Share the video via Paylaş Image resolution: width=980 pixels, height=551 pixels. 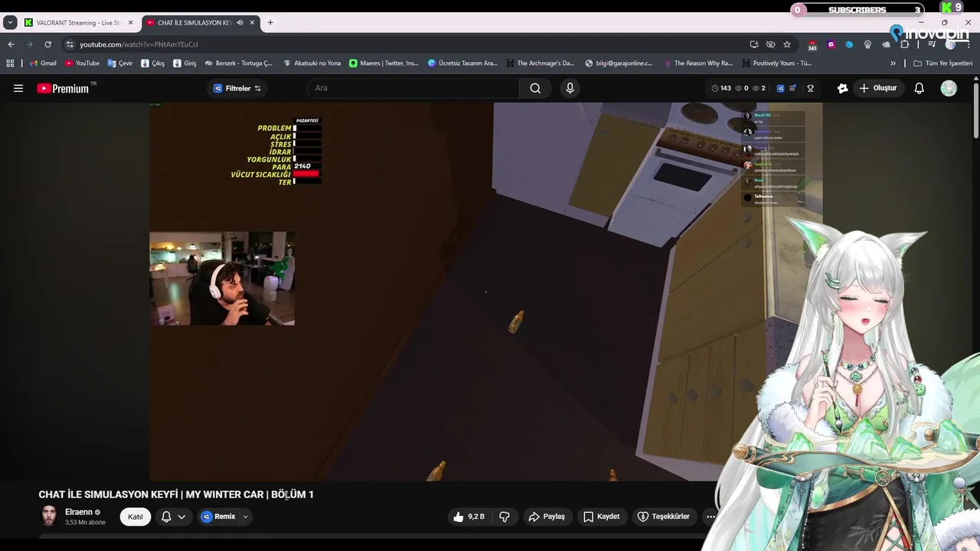547,517
